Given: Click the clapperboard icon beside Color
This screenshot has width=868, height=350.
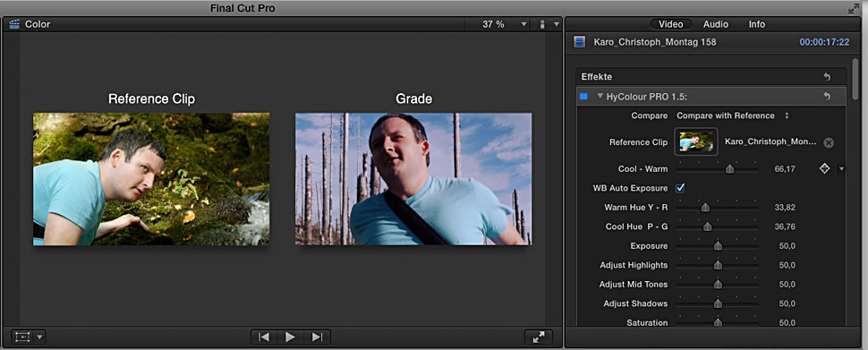Looking at the screenshot, I should pos(14,24).
